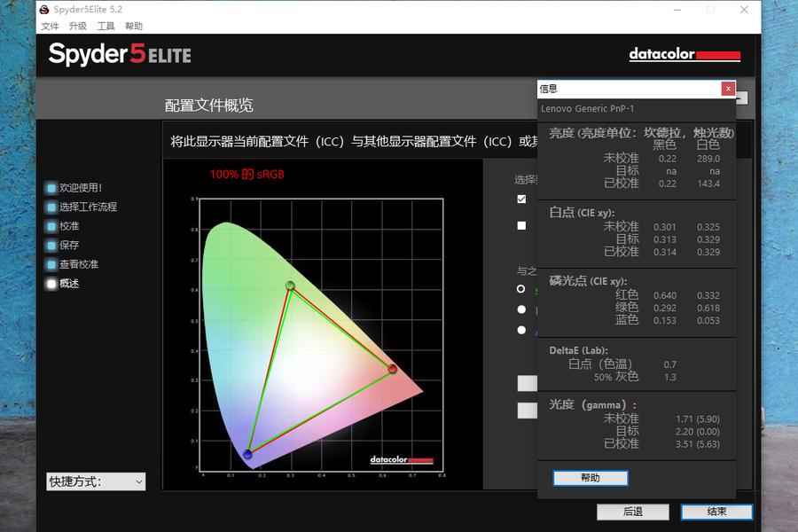This screenshot has height=532, width=798.
Task: Click the white 概述 step indicator
Action: click(x=51, y=284)
